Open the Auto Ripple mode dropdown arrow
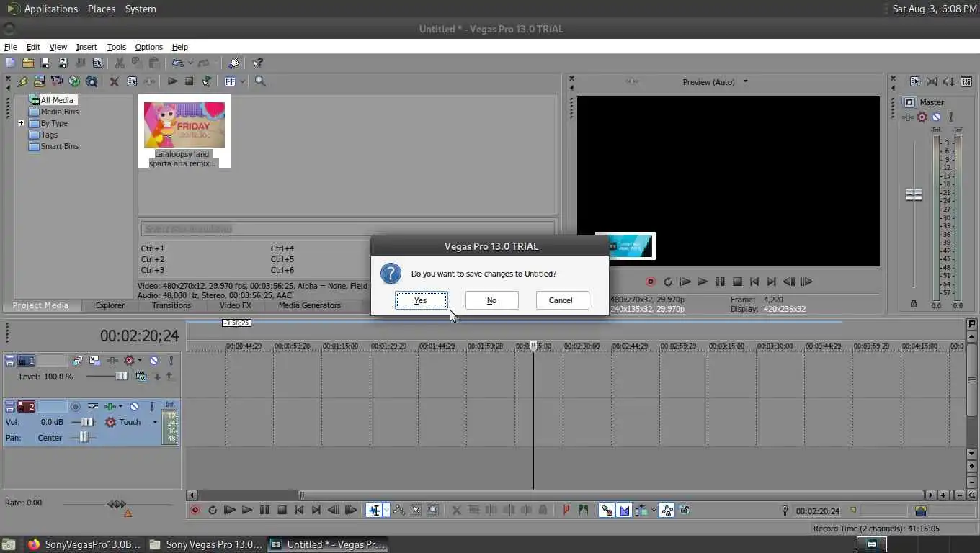Viewport: 980px width, 553px height. 654,510
